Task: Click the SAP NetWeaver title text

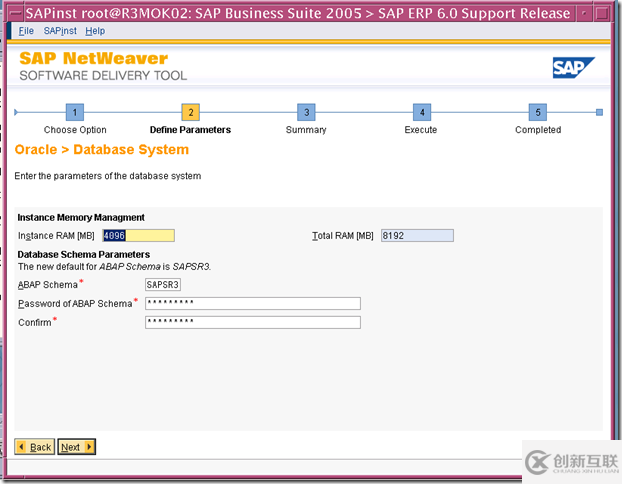Action: click(x=94, y=58)
